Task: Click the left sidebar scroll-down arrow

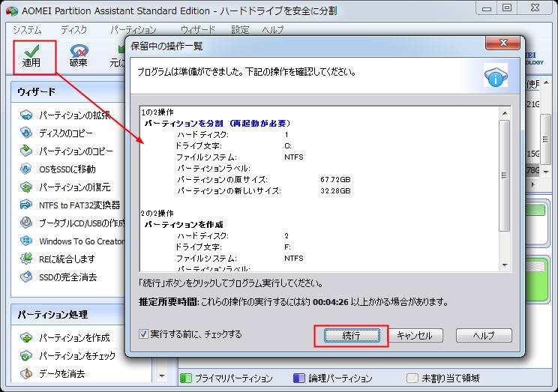Action: tap(162, 376)
